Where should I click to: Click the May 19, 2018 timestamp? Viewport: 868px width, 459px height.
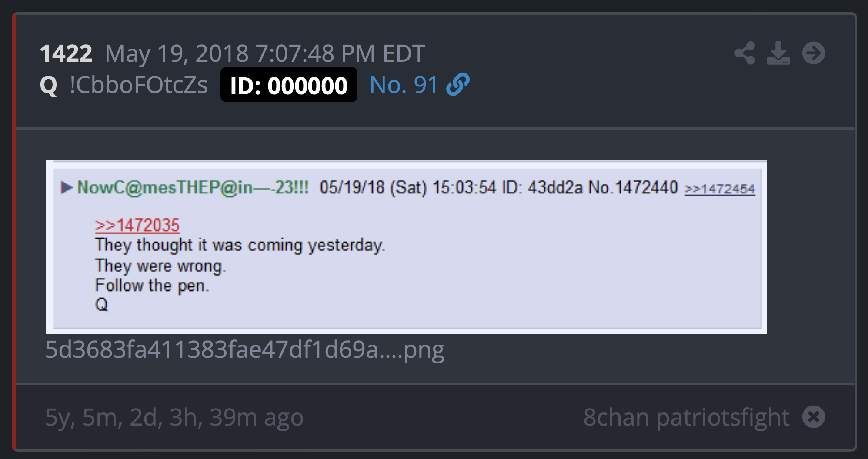tap(265, 54)
